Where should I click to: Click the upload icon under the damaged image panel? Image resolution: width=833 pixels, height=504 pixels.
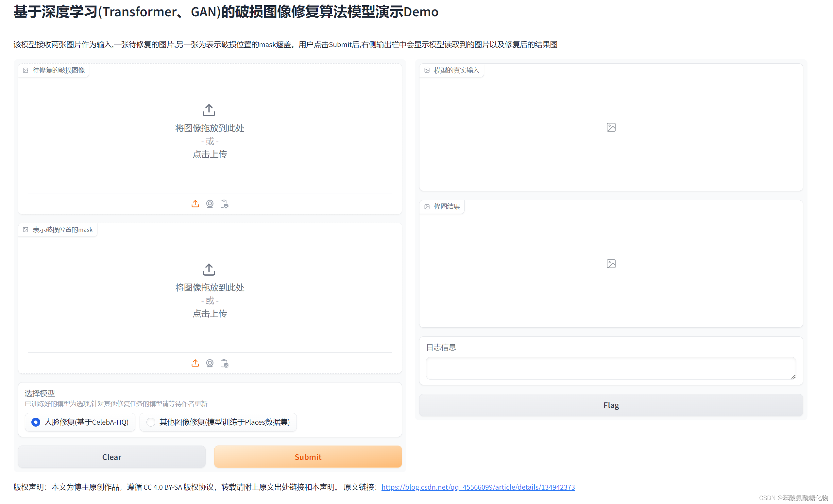point(195,204)
